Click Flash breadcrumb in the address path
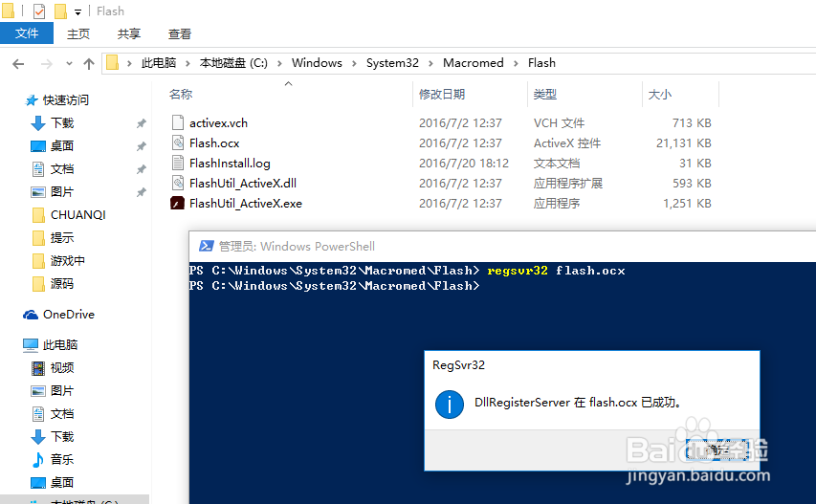The image size is (816, 504). (541, 63)
